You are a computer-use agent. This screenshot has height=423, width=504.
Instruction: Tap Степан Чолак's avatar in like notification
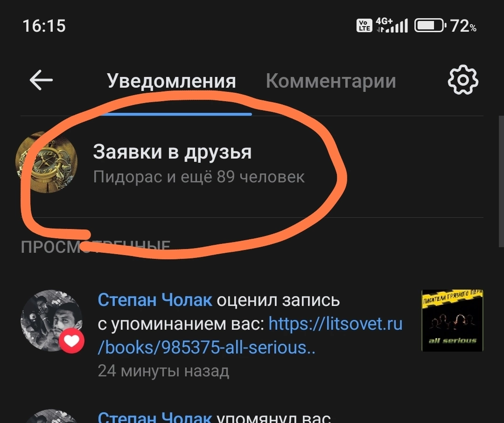pos(51,320)
